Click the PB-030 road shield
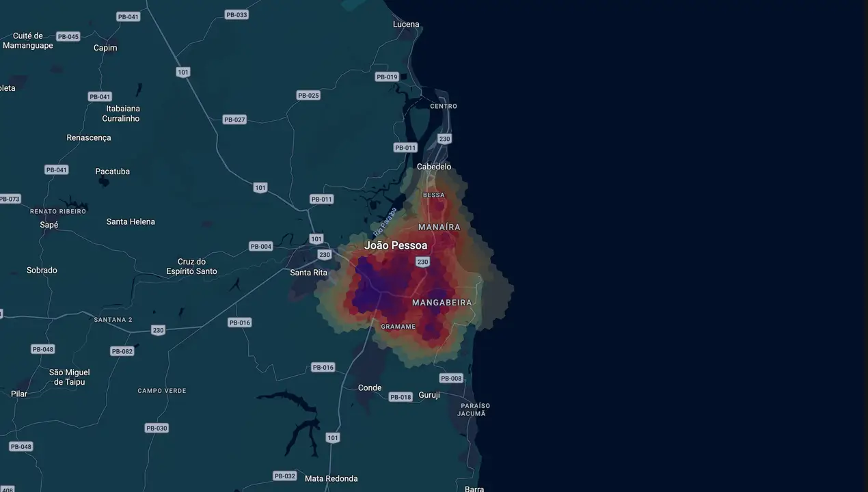Image resolution: width=868 pixels, height=492 pixels. [157, 428]
